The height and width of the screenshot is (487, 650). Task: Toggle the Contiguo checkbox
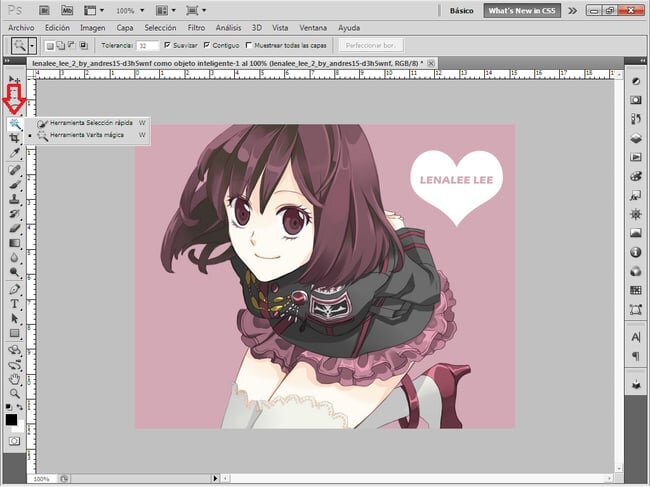click(207, 45)
